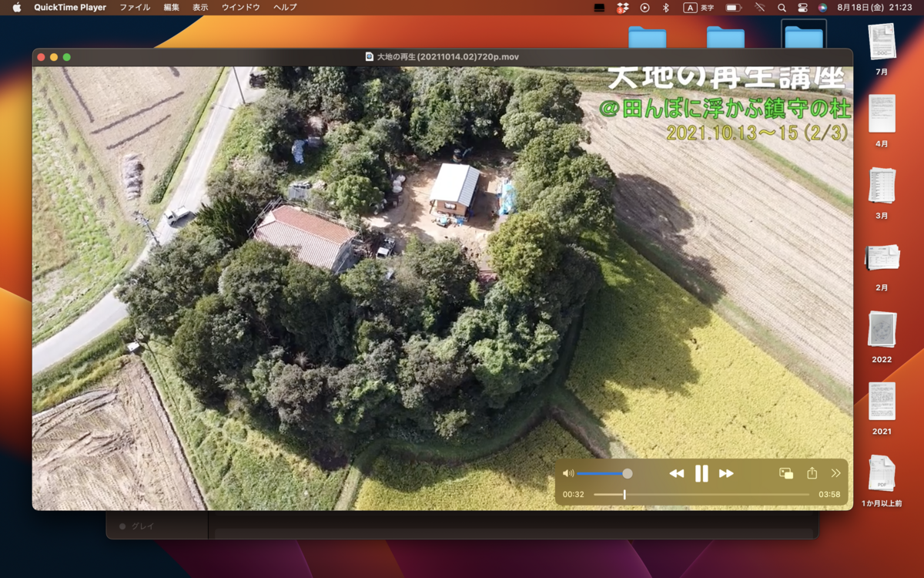The height and width of the screenshot is (578, 924).
Task: Open the Wi-Fi status menu
Action: (759, 7)
